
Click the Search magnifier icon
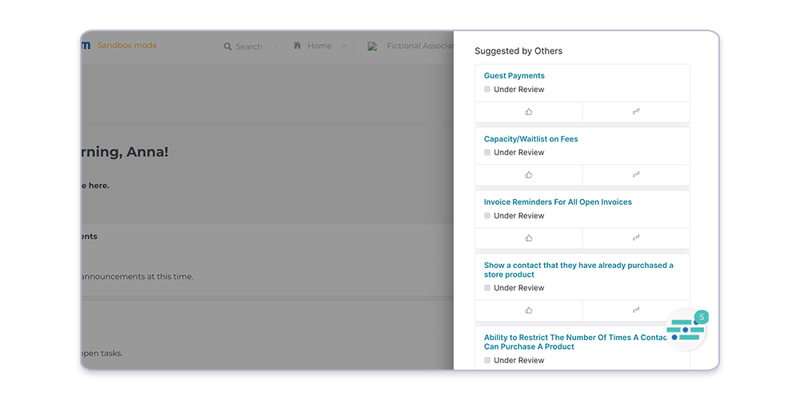[228, 46]
